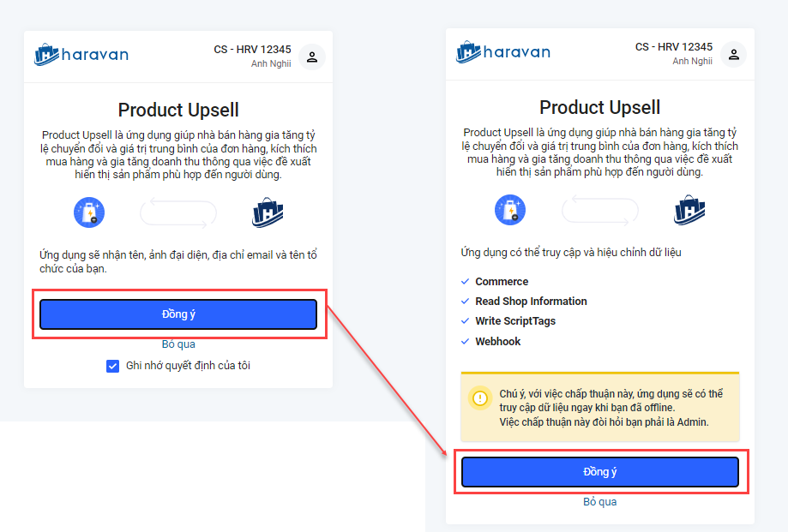Click the Chú ý offline access notice text
Viewport: 788px width, 532px height.
(x=611, y=408)
